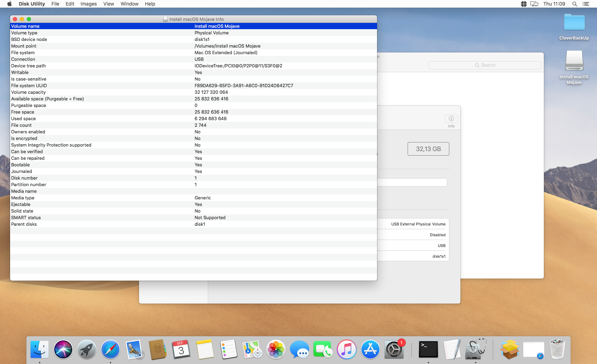This screenshot has width=597, height=364.
Task: Select the Volume capacity row
Action: pos(194,92)
